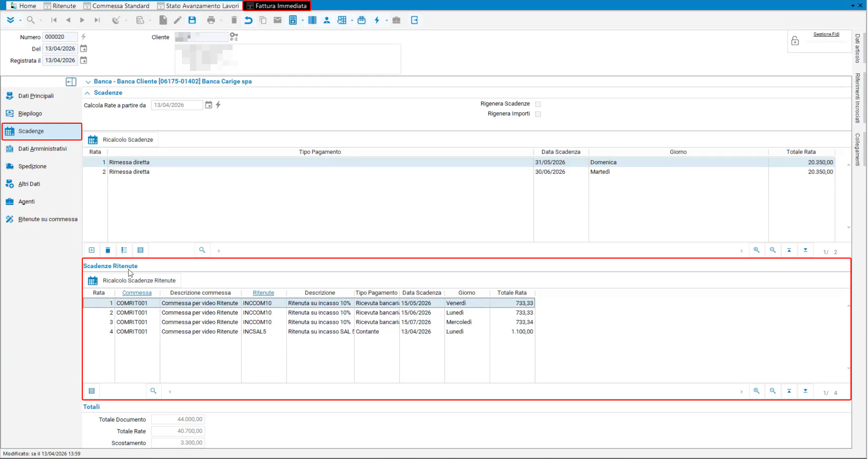Select row 2 Rimessa diretta 30/06/2026
The image size is (868, 459).
coord(459,172)
